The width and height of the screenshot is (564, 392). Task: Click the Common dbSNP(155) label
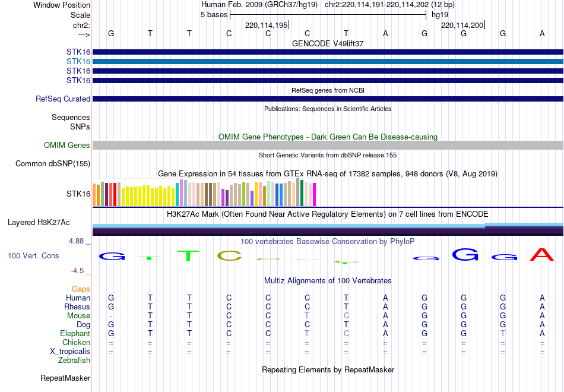click(52, 164)
